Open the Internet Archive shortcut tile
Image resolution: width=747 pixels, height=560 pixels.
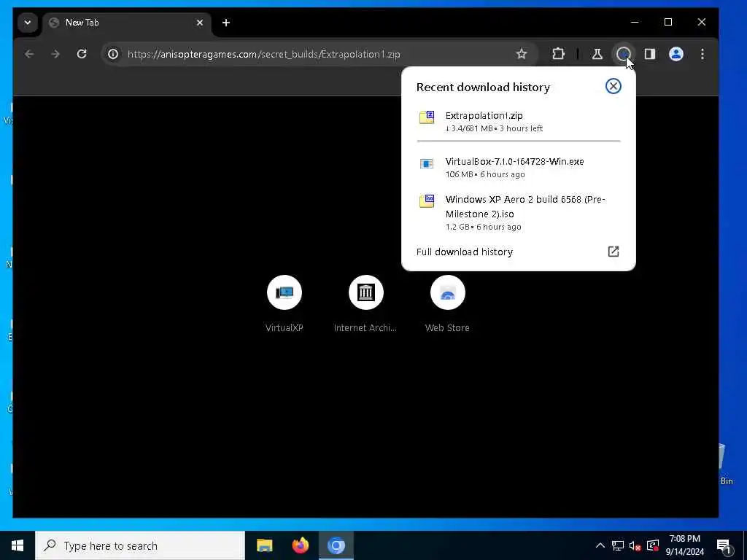(365, 304)
